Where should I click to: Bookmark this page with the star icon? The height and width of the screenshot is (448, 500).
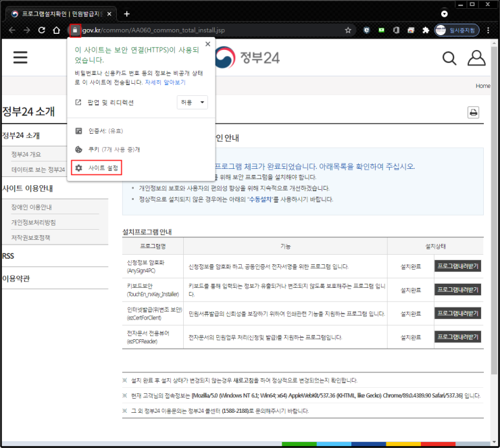click(348, 30)
